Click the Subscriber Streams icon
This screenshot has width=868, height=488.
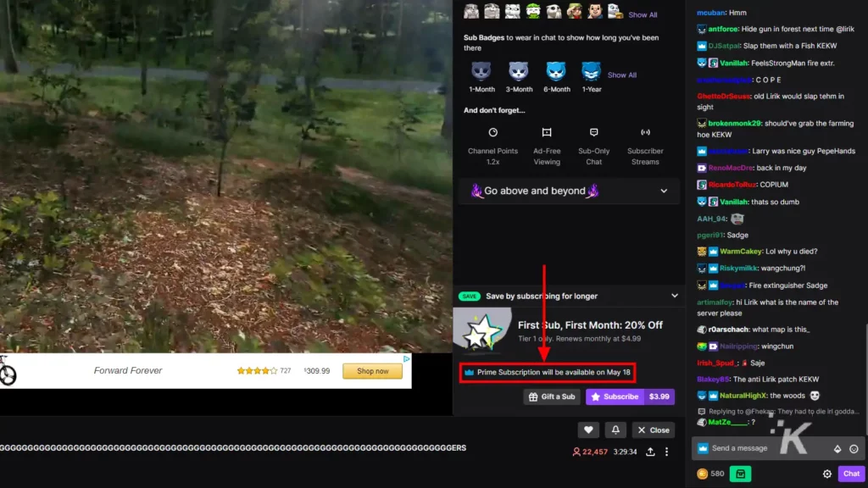point(645,132)
